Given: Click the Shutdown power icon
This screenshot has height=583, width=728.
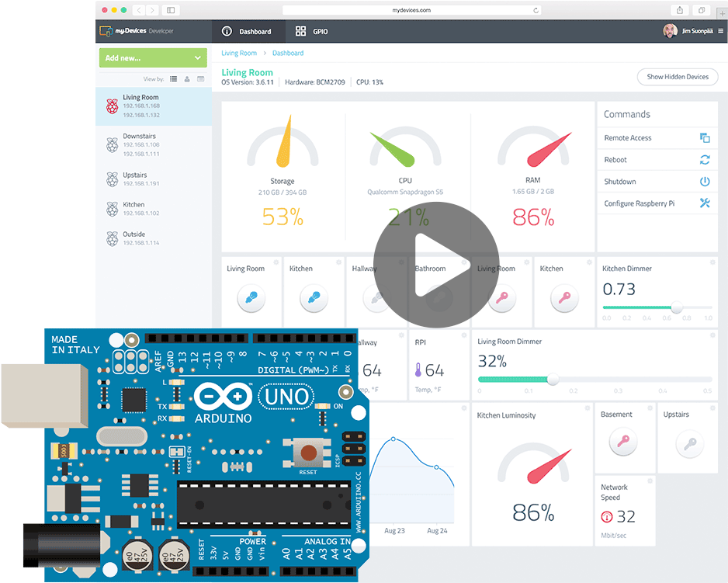Looking at the screenshot, I should click(705, 181).
